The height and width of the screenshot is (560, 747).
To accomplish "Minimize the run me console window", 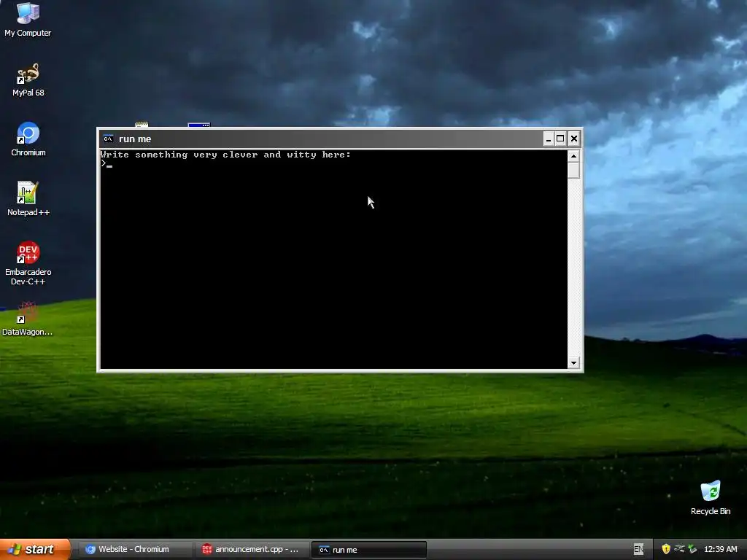I will [549, 139].
